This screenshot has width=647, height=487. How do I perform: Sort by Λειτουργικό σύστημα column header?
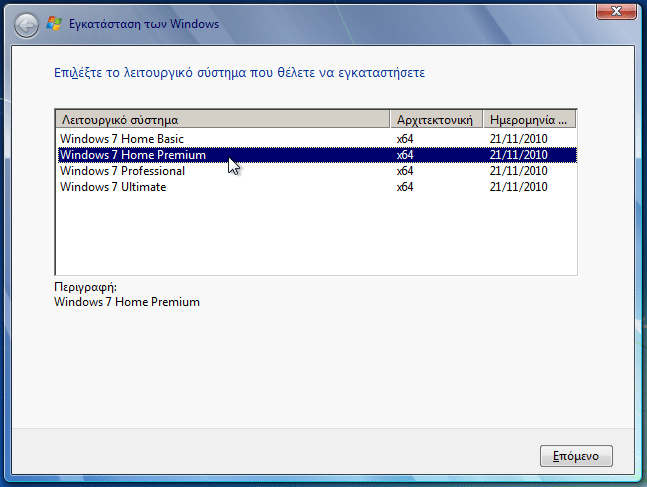223,120
